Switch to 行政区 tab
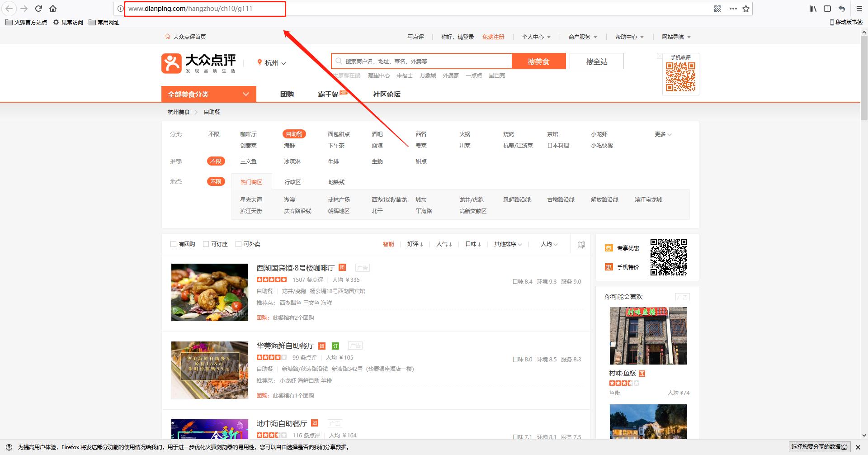The image size is (868, 455). tap(292, 182)
